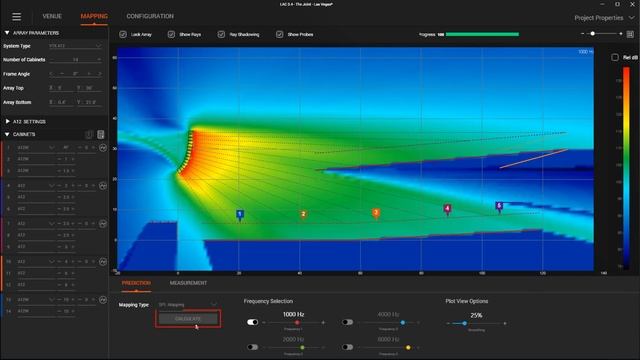
Task: Increase the angle of cabinet 2
Action: point(73,159)
